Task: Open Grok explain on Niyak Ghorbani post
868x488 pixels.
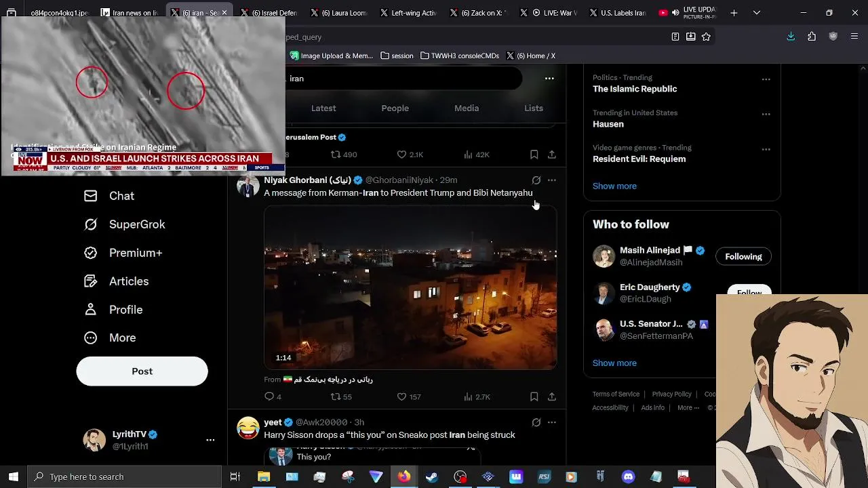Action: coord(536,180)
